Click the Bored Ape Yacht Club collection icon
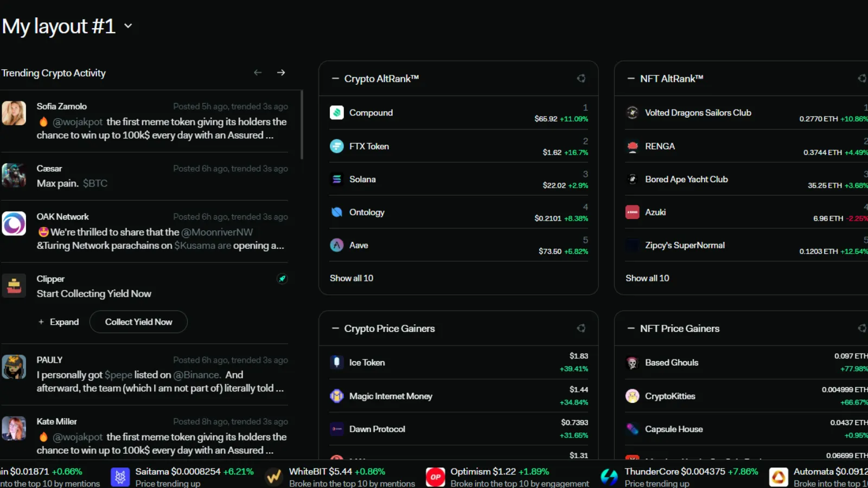Screen dimensions: 868x488 tap(633, 179)
